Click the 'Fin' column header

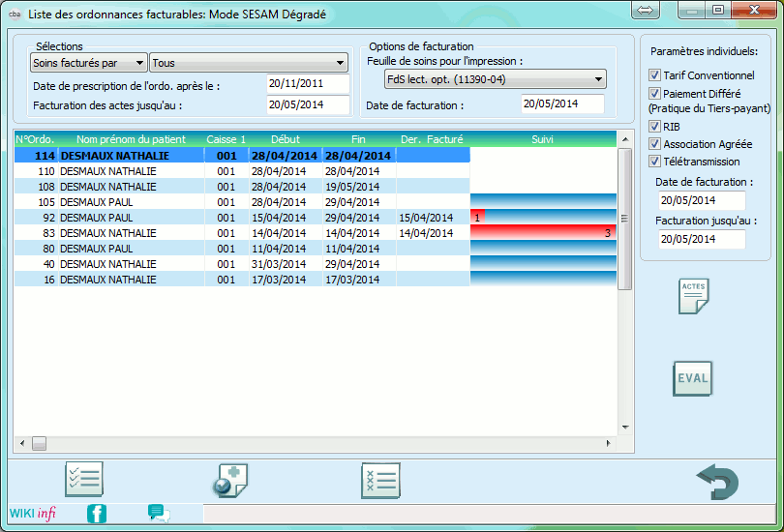coord(358,139)
